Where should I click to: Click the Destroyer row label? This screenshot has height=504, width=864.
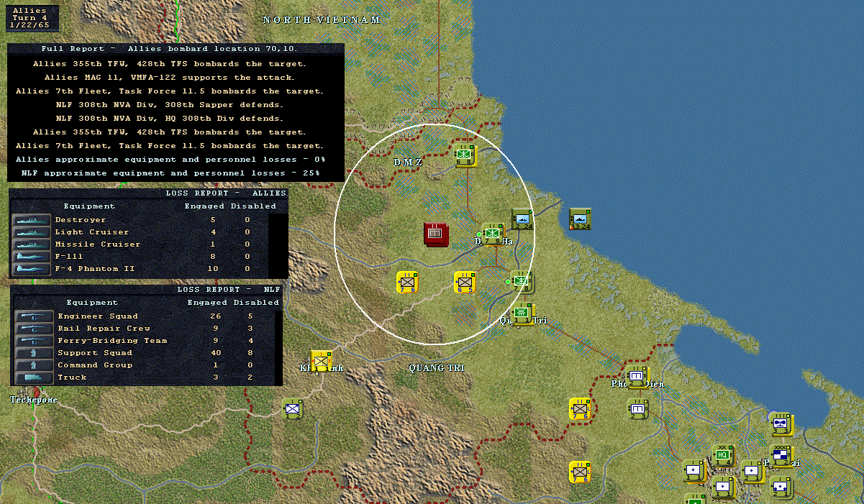click(x=81, y=220)
